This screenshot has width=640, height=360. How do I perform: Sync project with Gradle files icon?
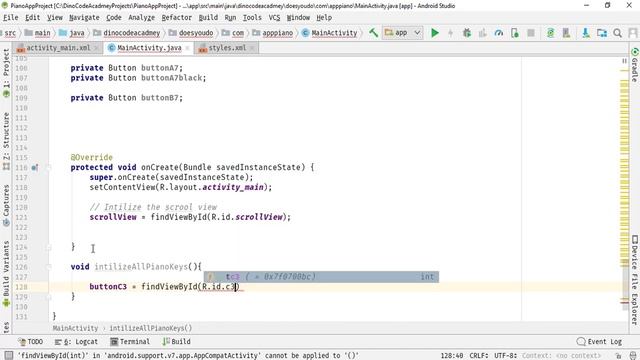(550, 33)
